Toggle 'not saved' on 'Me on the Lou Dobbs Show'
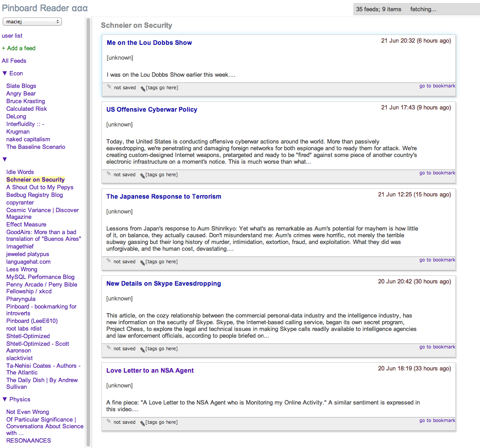 tap(125, 87)
